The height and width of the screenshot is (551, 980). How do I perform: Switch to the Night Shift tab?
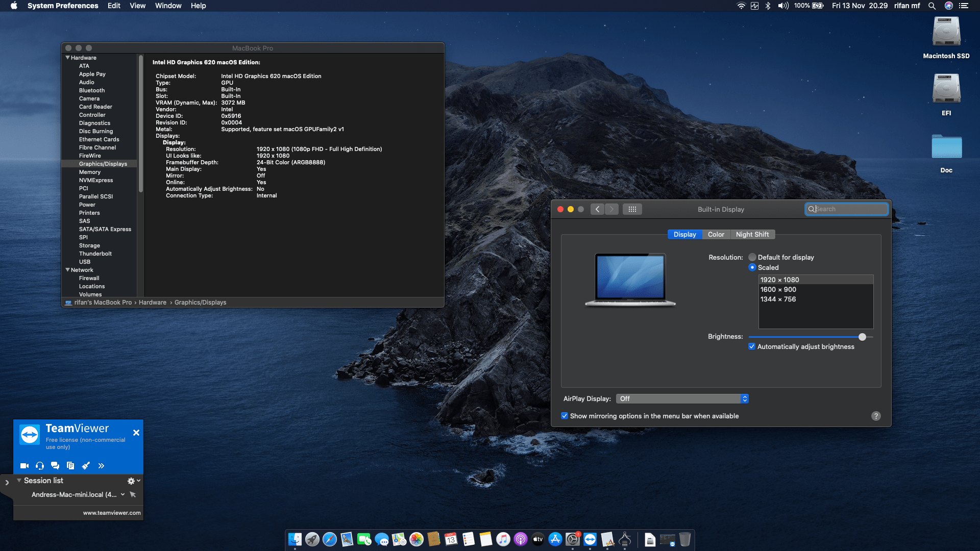752,234
